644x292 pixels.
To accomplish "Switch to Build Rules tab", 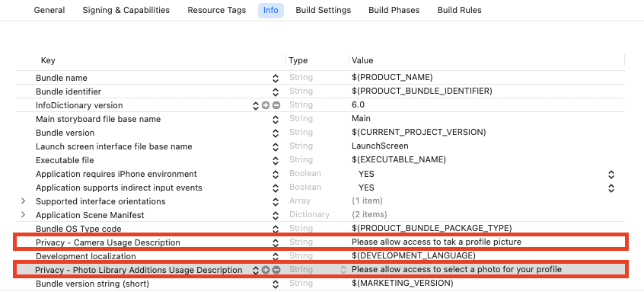I will pos(459,10).
